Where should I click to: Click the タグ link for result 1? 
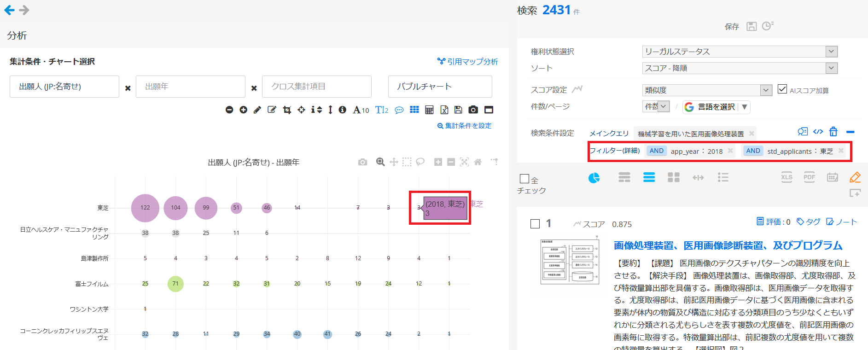(809, 222)
